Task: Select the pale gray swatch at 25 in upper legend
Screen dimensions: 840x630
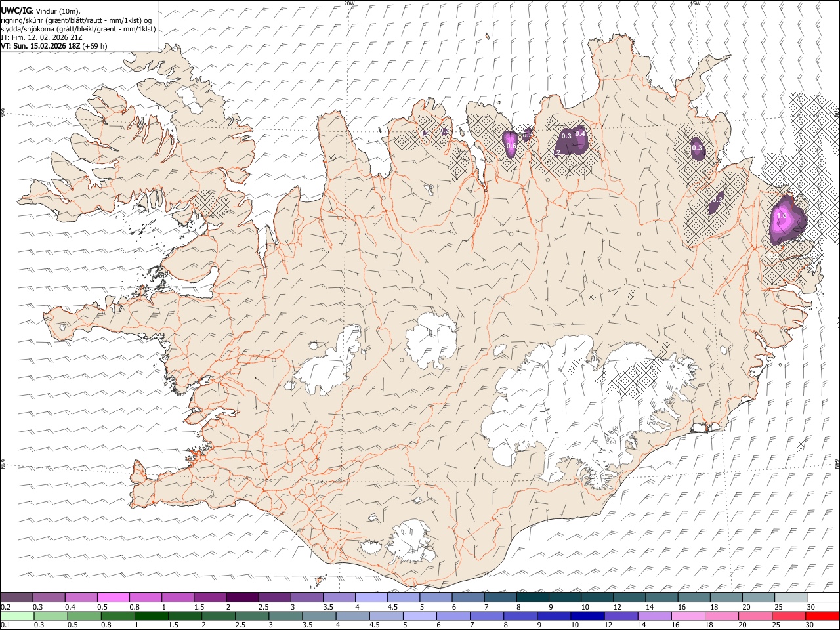Action: pos(790,597)
